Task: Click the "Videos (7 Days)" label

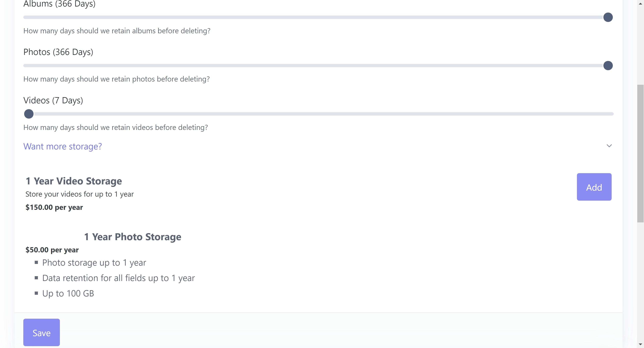Action: [x=53, y=100]
